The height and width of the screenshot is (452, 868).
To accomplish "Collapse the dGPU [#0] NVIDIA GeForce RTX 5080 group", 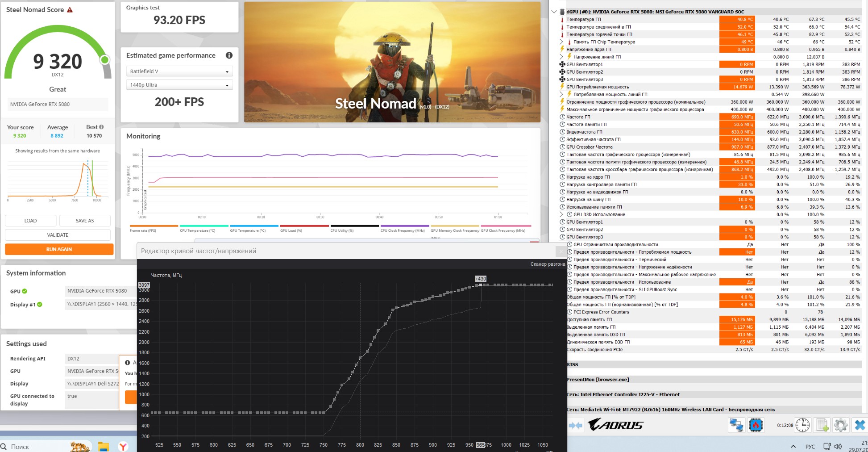I will [554, 12].
